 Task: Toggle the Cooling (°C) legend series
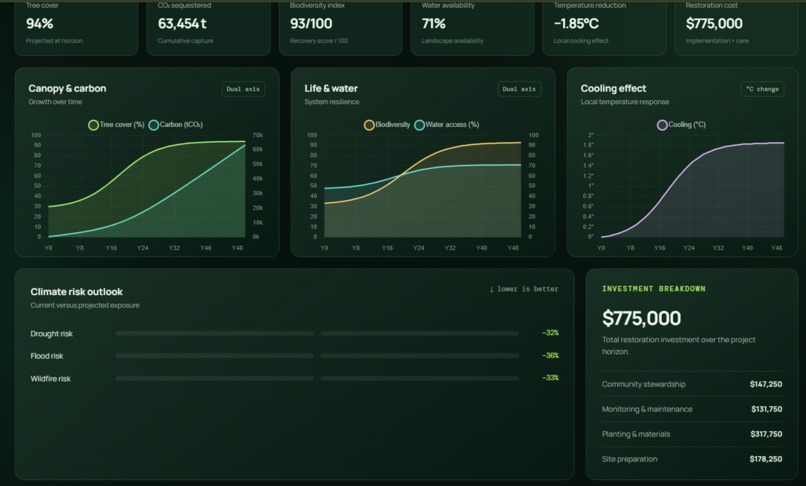(x=682, y=124)
